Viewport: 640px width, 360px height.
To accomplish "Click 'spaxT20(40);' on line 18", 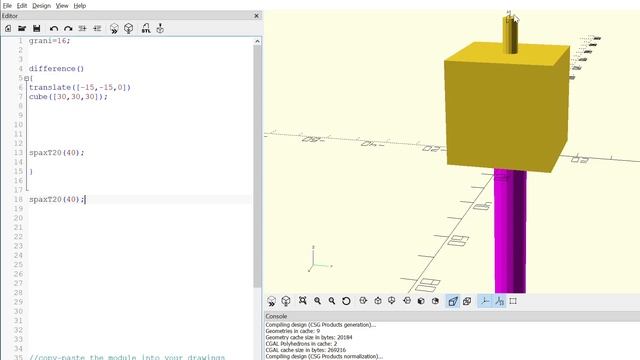I will (56, 199).
